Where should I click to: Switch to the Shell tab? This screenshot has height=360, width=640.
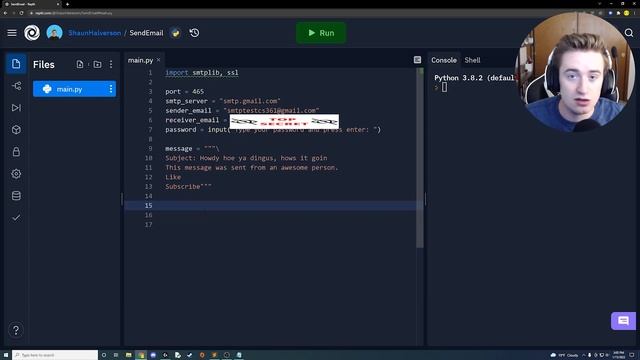click(x=472, y=60)
